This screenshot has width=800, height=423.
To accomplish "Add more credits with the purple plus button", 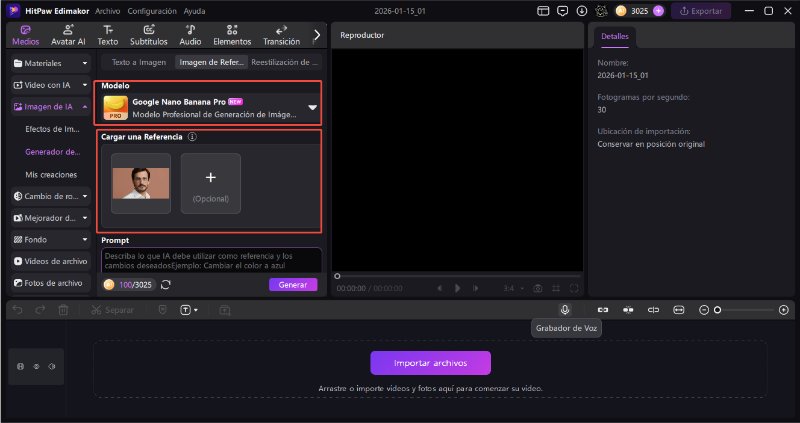I will (658, 11).
